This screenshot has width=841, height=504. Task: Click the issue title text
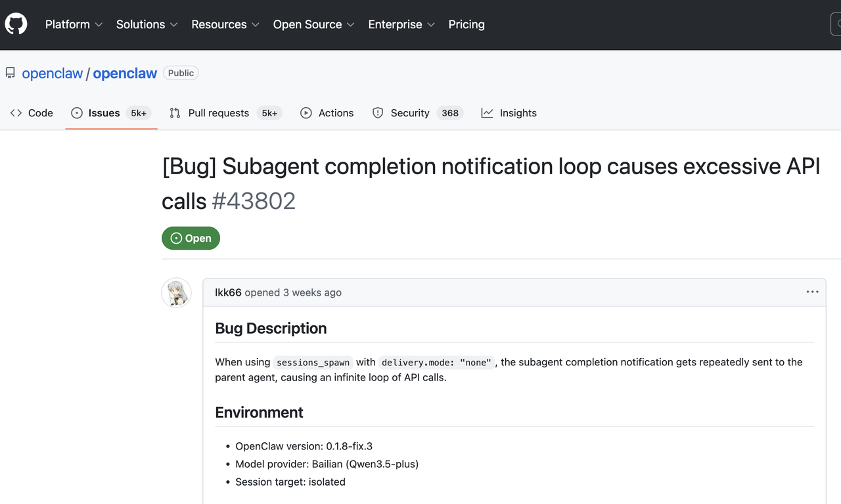coord(491,183)
